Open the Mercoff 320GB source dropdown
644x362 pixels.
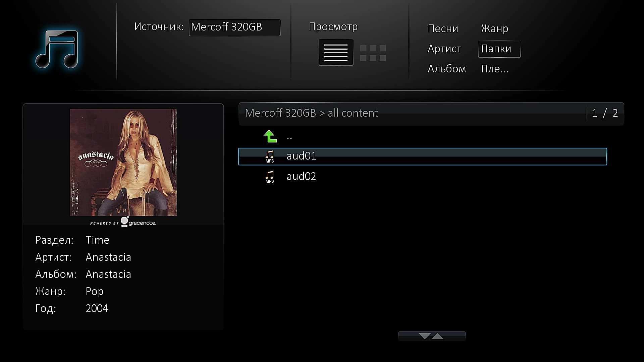pos(234,27)
